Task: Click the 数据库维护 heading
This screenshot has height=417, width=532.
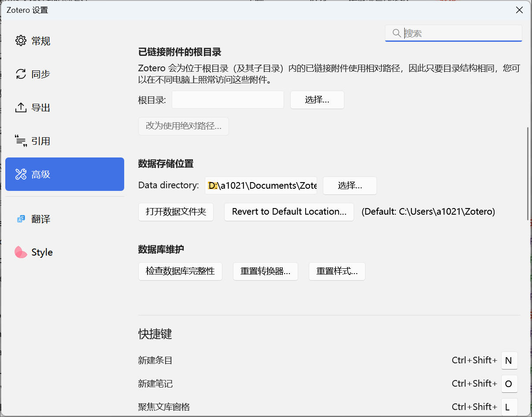Action: (x=161, y=249)
